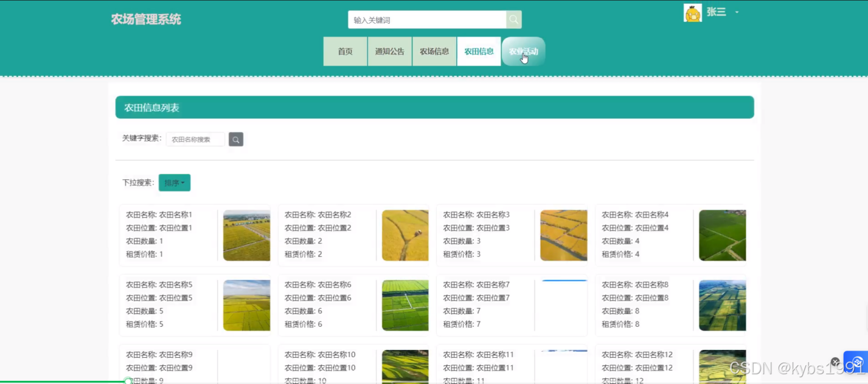Open the 农田名称3 field photo

click(564, 235)
